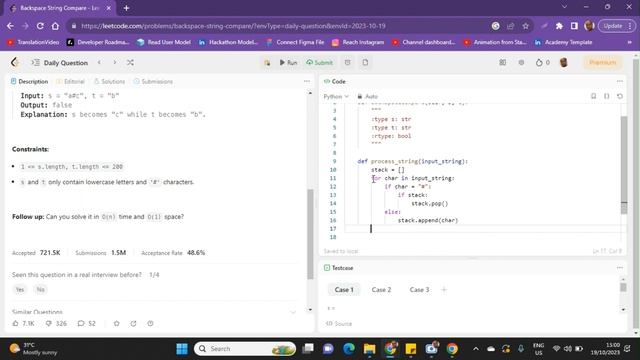Open browser extensions puzzle icon
Viewport: 640px width, 360px height.
559,26
